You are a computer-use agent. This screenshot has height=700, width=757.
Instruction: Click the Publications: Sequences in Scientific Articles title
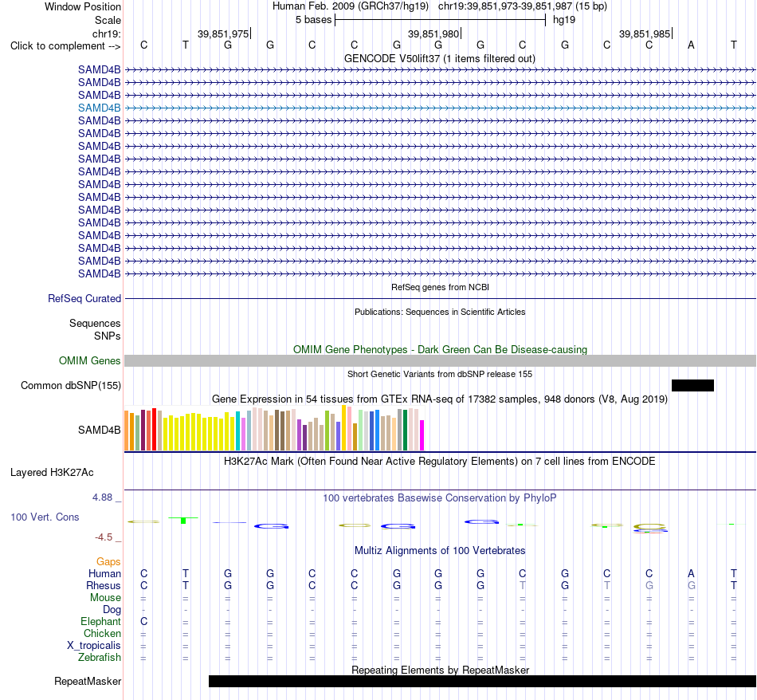click(x=440, y=312)
